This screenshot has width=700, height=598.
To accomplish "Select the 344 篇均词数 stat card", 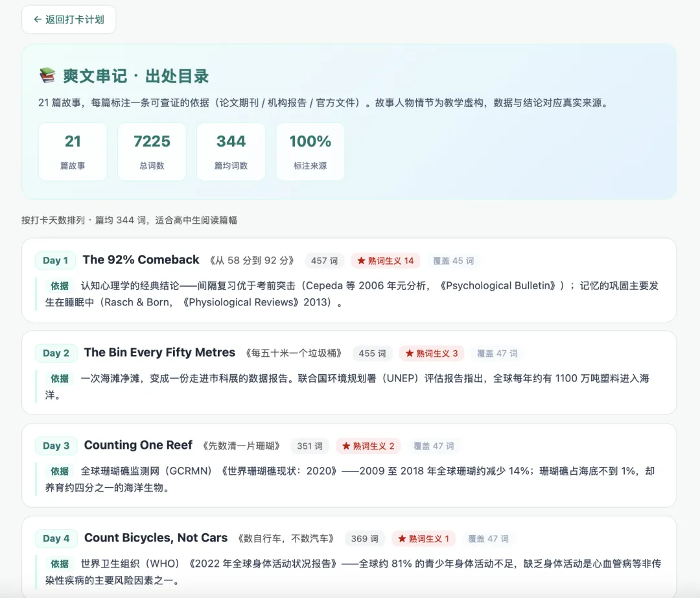I will [x=231, y=152].
